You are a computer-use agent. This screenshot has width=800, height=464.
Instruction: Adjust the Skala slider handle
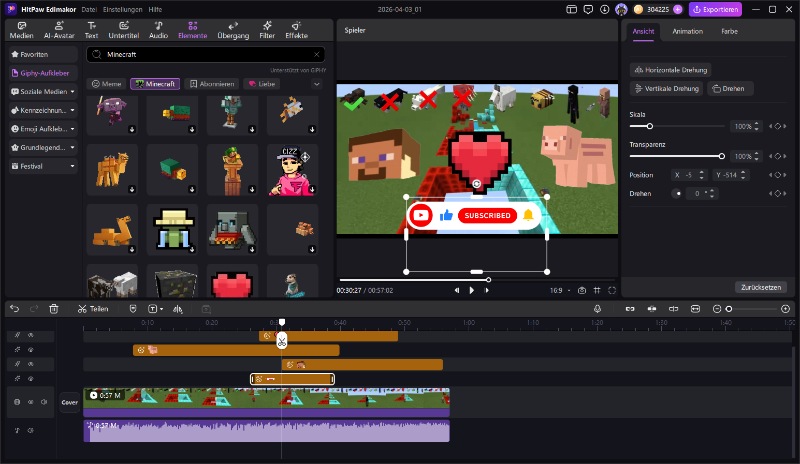pyautogui.click(x=649, y=126)
